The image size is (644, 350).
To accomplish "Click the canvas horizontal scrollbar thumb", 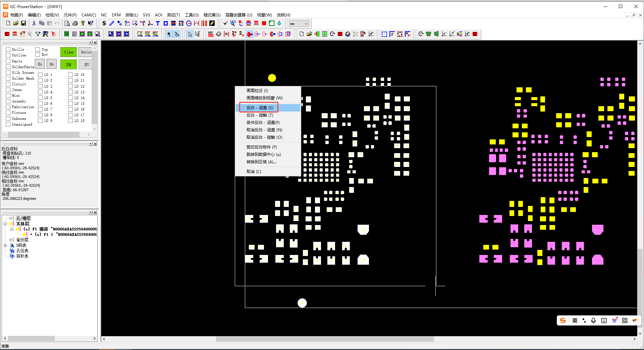I will coord(325,339).
